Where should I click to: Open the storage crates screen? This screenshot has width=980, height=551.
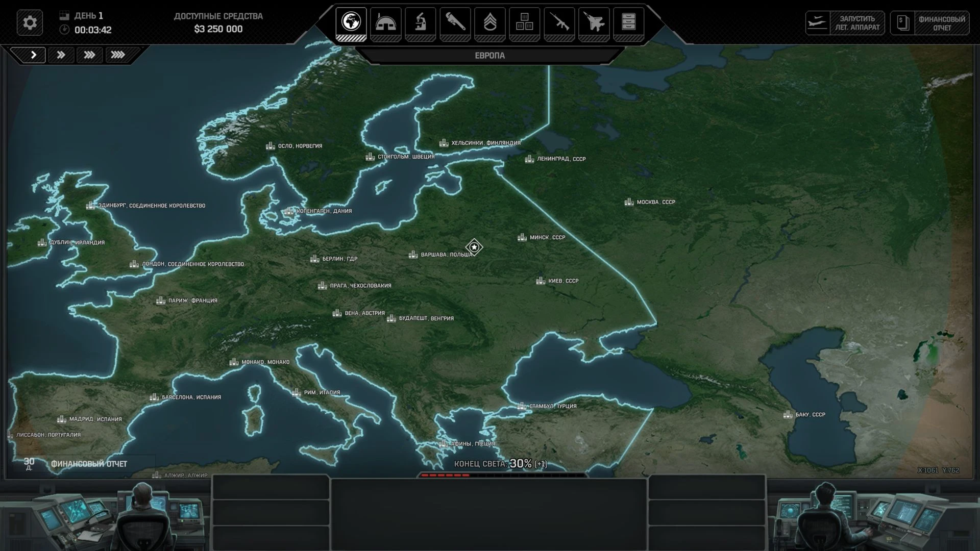524,23
